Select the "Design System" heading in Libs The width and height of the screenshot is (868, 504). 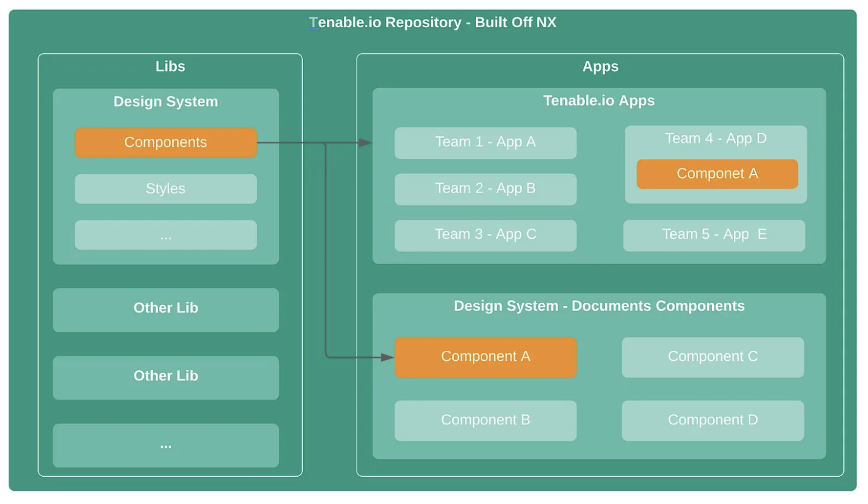click(x=166, y=101)
